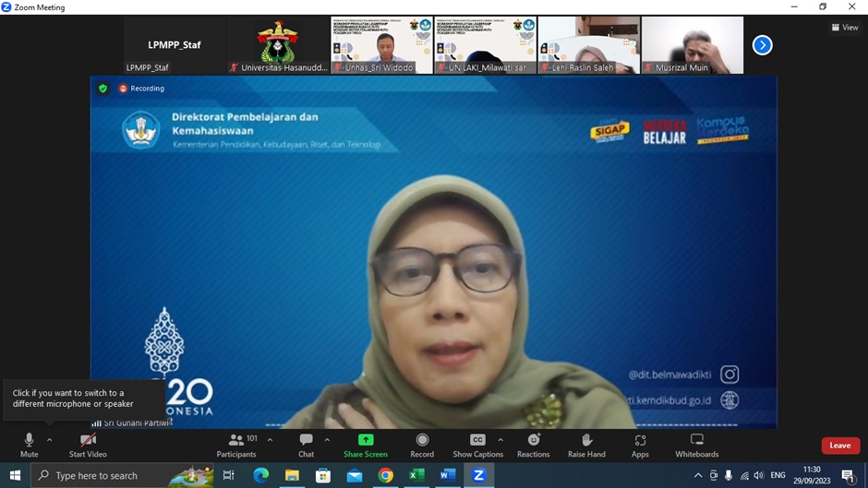Show Captions using the CC button
Screen dimensions: 868x488
[x=477, y=444]
